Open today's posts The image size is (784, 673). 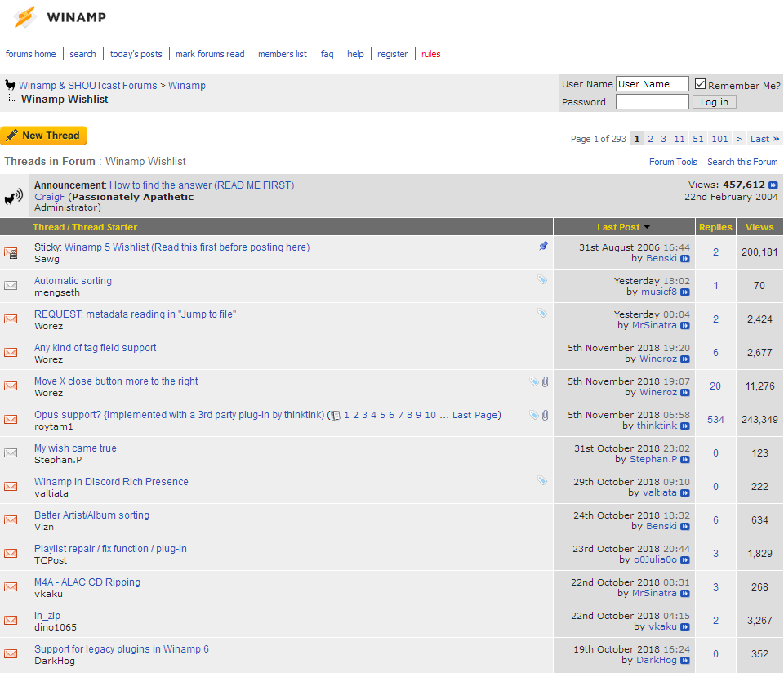pyautogui.click(x=136, y=54)
